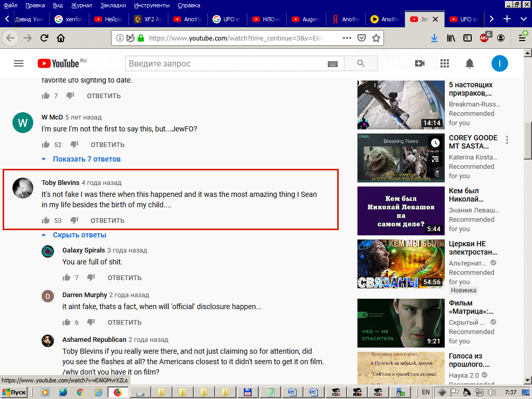This screenshot has width=532, height=399.
Task: Open the blue account avatar menu
Action: point(499,63)
